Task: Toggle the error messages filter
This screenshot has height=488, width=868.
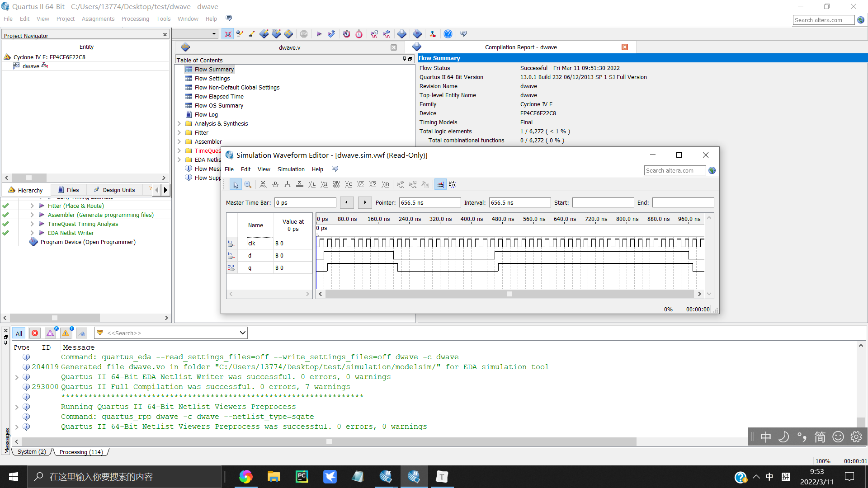Action: (35, 333)
